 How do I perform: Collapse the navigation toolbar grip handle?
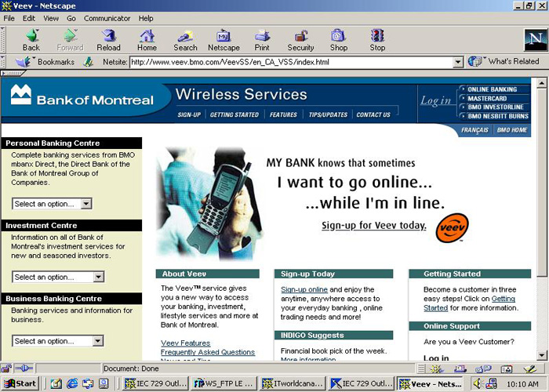3,39
